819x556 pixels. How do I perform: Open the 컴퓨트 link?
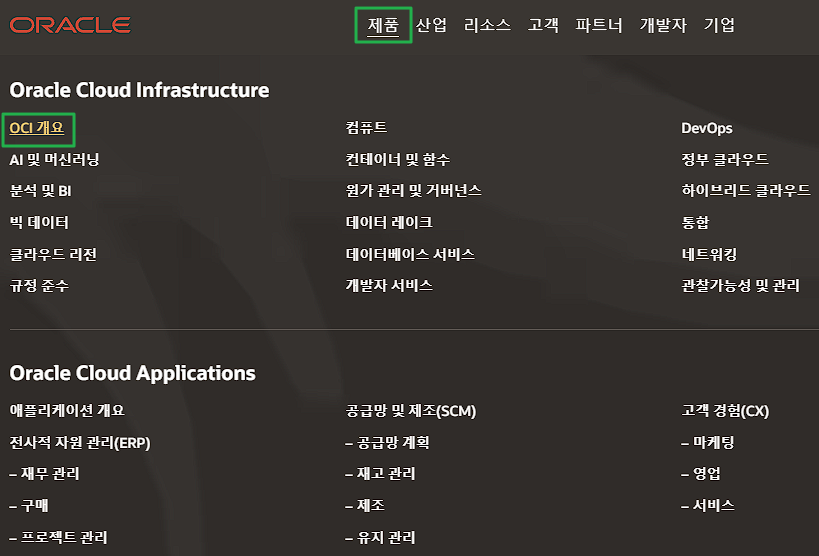pos(366,128)
